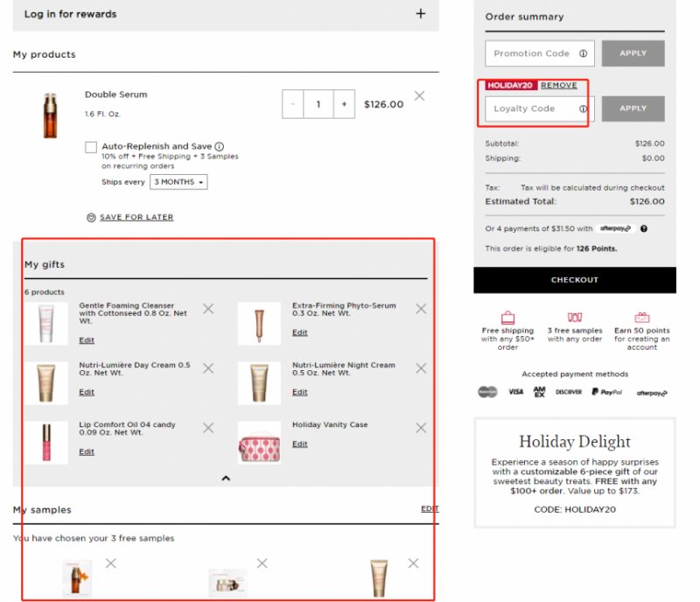Click REMOVE link next to HOLIDAY20

click(x=558, y=86)
